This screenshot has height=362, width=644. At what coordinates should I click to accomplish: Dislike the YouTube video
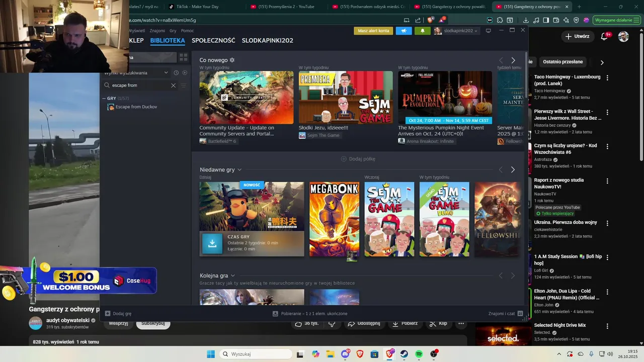[x=332, y=323]
